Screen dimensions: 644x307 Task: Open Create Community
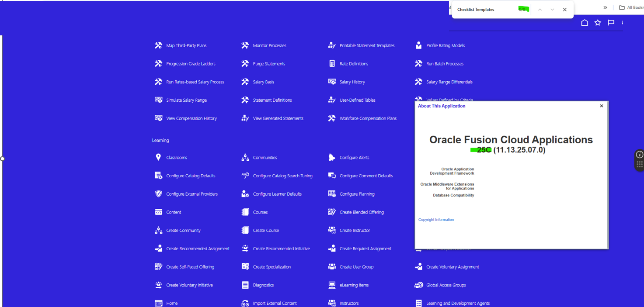point(183,230)
